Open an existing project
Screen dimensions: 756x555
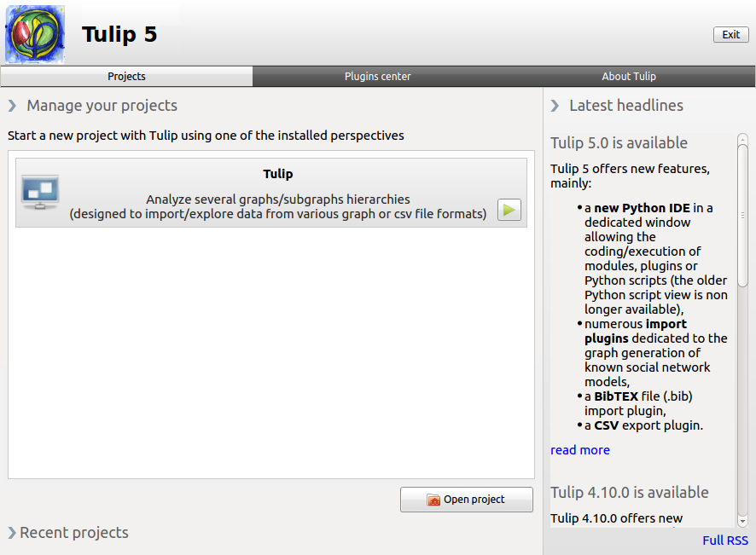coord(467,500)
